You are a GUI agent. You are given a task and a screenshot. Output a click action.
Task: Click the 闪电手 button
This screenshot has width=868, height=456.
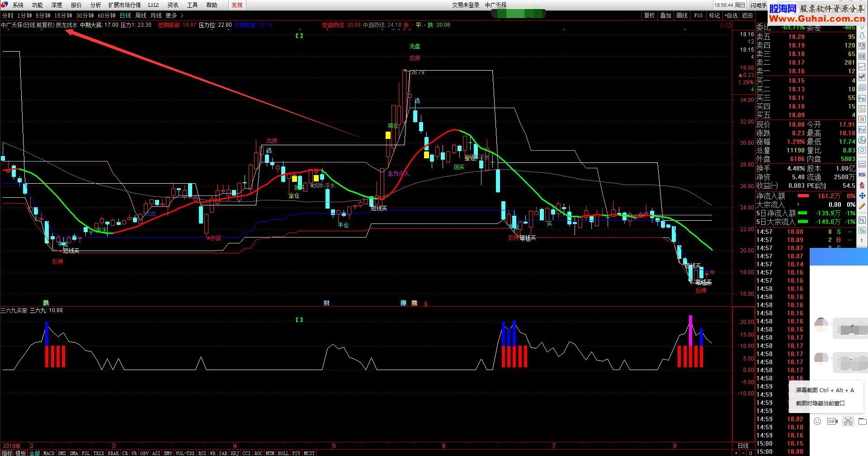758,5
